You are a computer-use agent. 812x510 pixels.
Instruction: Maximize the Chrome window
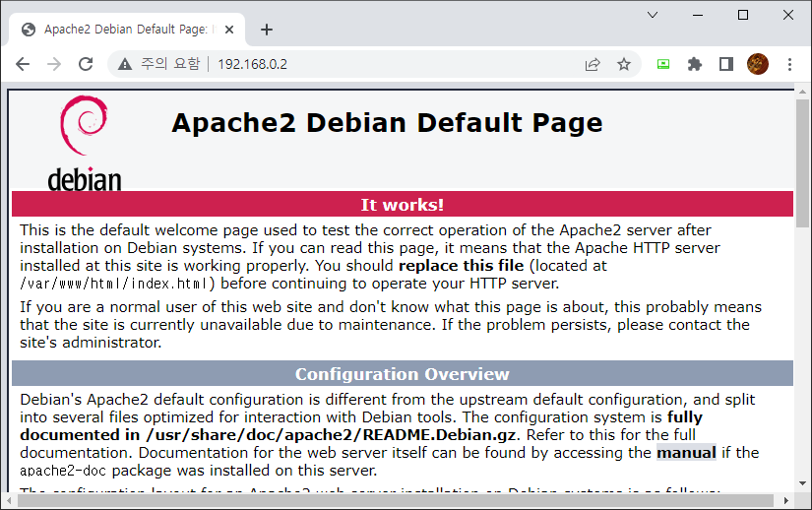pyautogui.click(x=742, y=15)
